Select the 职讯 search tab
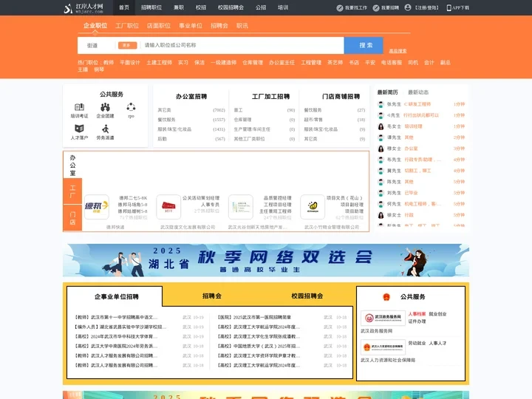Image resolution: width=532 pixels, height=399 pixels. (x=242, y=26)
